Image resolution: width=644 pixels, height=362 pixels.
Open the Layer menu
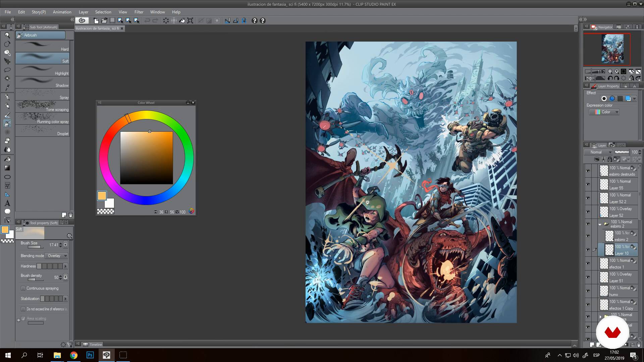pos(84,12)
